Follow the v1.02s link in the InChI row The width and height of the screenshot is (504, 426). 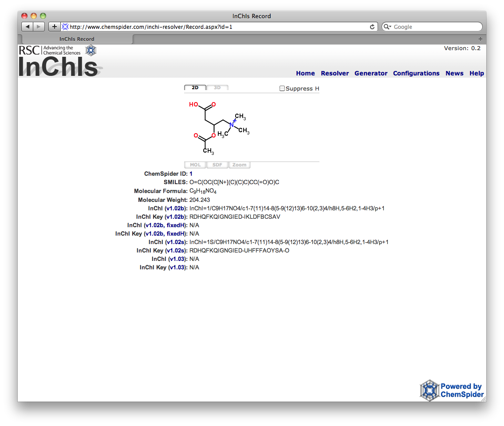[x=176, y=242]
